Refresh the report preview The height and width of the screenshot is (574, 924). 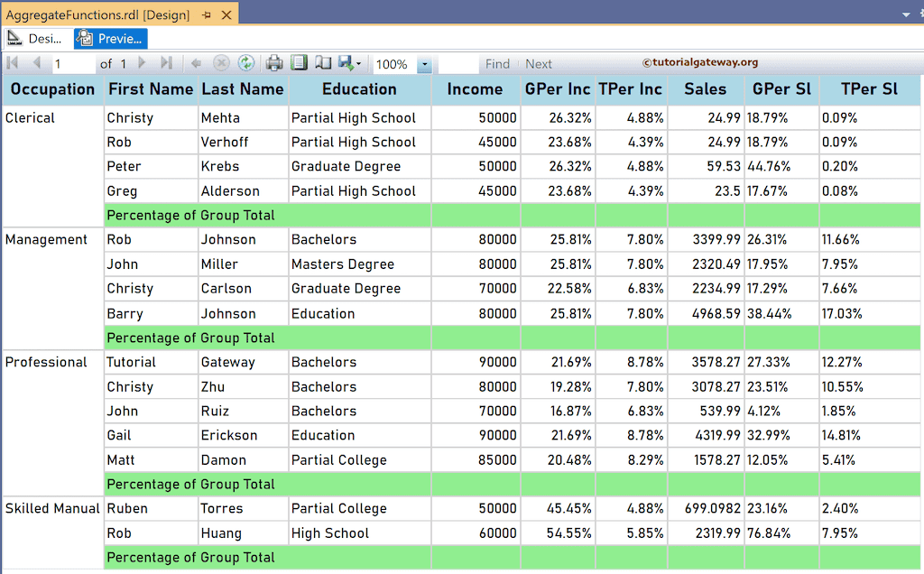click(x=245, y=63)
